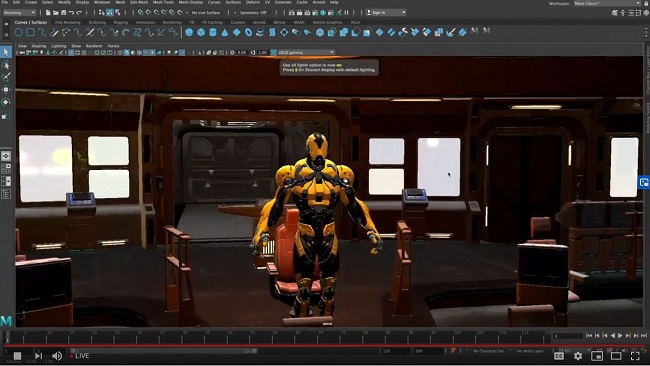Open the video player settings gear
This screenshot has width=650, height=366.
[578, 356]
